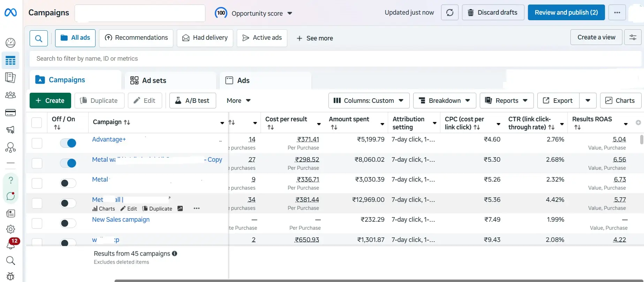Screen dimensions: 644x282
Task: Enable the New Sales campaign toggle
Action: [x=68, y=223]
